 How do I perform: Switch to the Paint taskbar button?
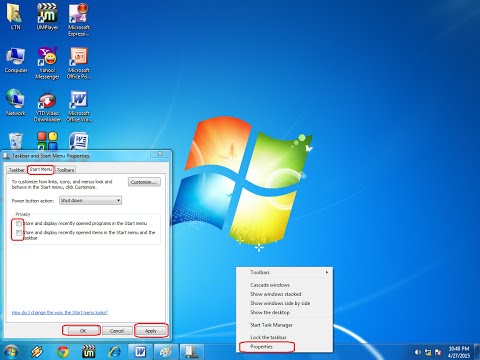point(166,352)
